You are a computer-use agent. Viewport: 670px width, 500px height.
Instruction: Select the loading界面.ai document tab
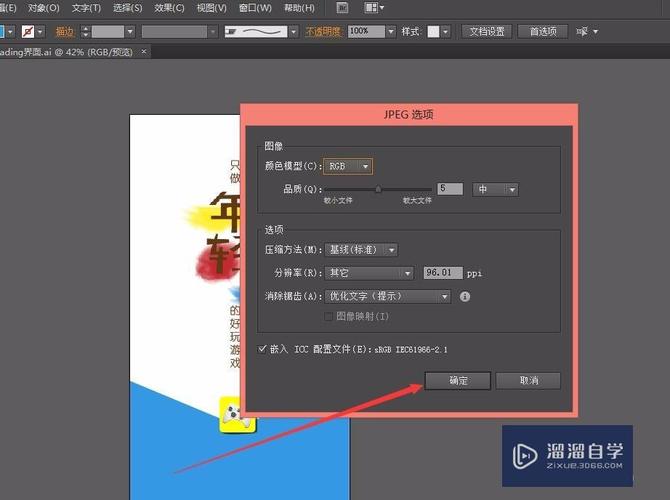coord(66,52)
